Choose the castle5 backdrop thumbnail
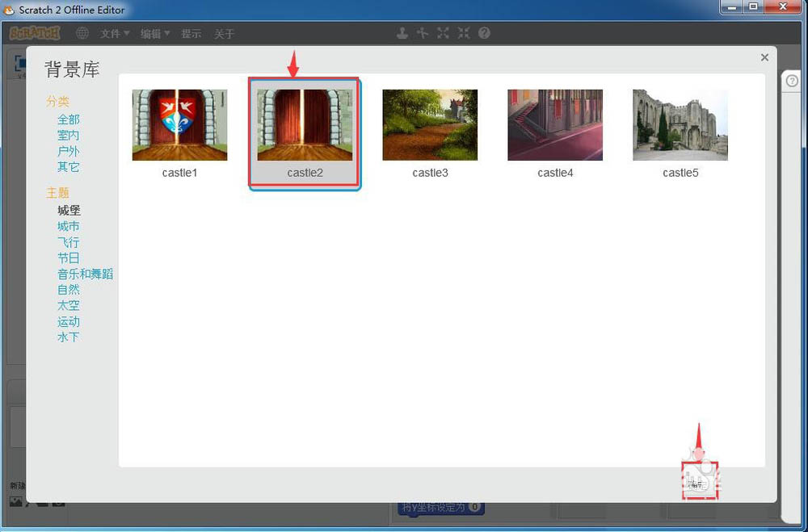Viewport: 808px width, 532px height. (680, 125)
